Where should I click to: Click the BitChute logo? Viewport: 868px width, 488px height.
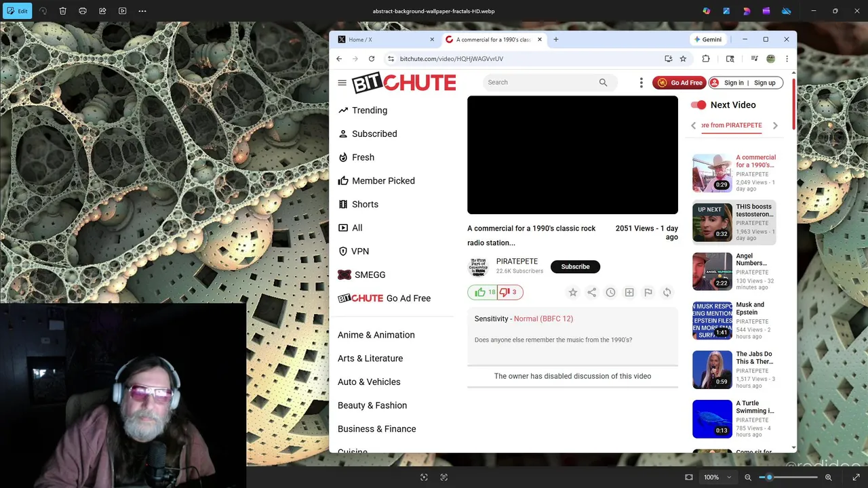[x=403, y=83]
